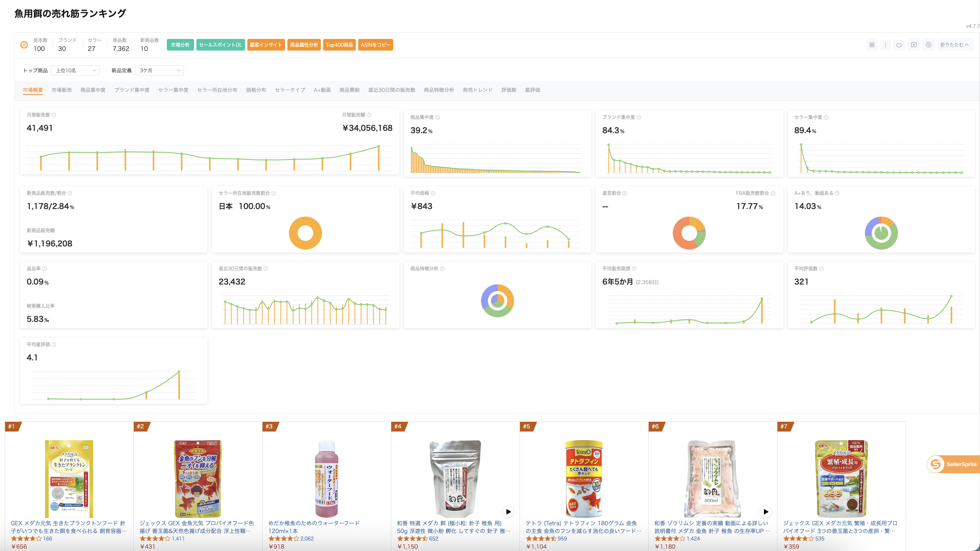Click the 月間販売数 value 41,491

[40, 128]
